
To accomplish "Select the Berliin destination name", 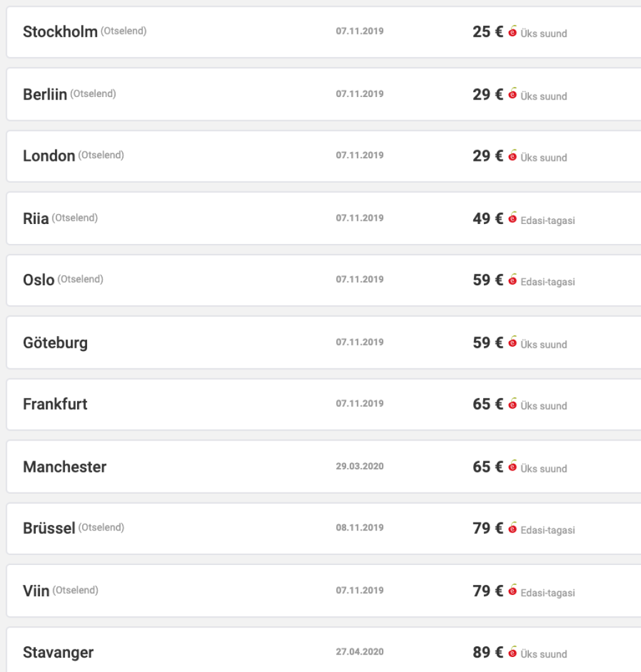I will click(45, 94).
